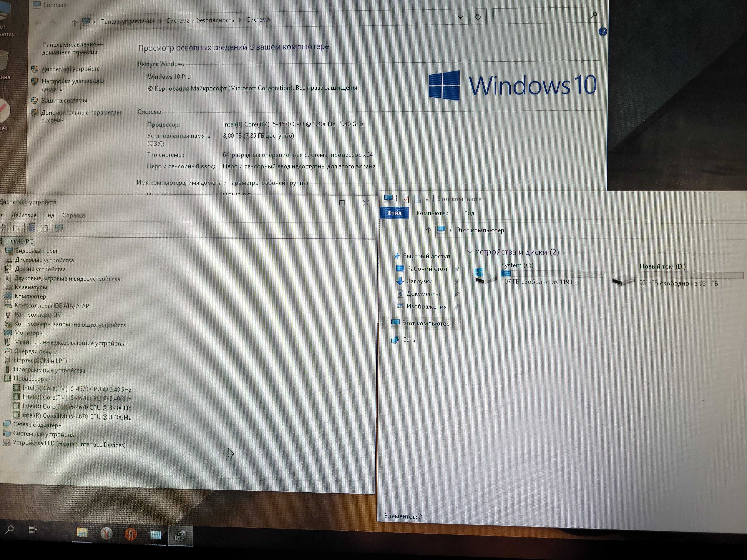
Task: Open 'Действие' menu in Device Manager
Action: (x=24, y=215)
